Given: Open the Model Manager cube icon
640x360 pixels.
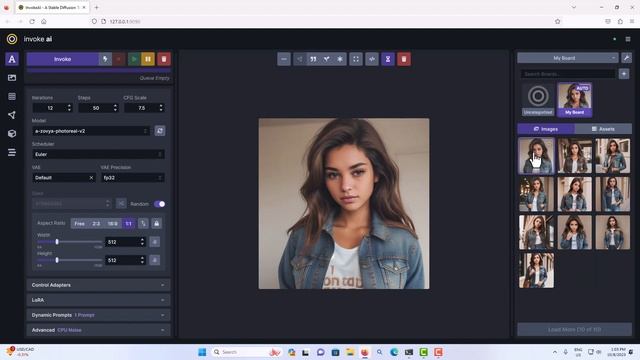Looking at the screenshot, I should pyautogui.click(x=12, y=133).
